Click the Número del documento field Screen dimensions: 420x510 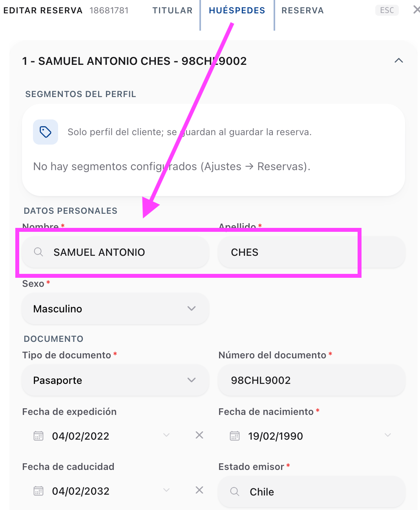312,380
